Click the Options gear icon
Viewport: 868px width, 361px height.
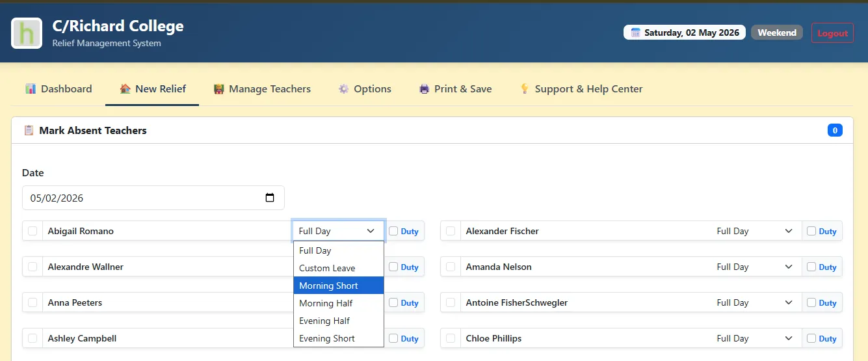[x=344, y=88]
